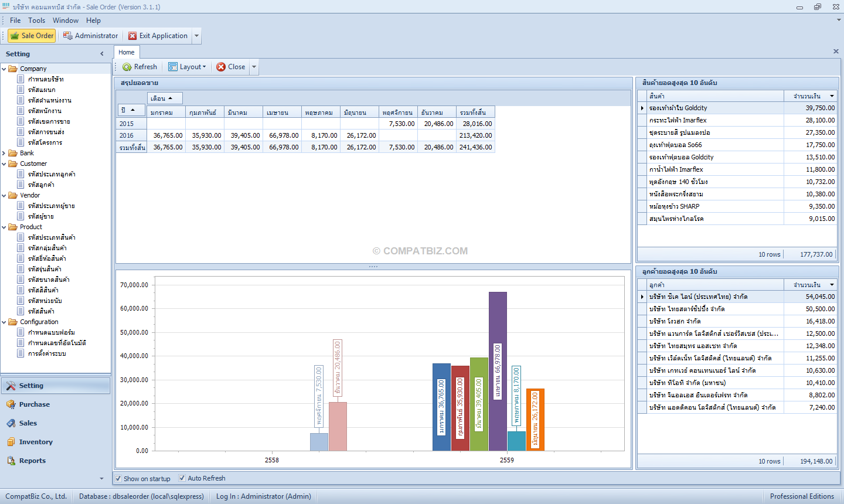Select the Home tab
This screenshot has width=844, height=504.
(127, 52)
